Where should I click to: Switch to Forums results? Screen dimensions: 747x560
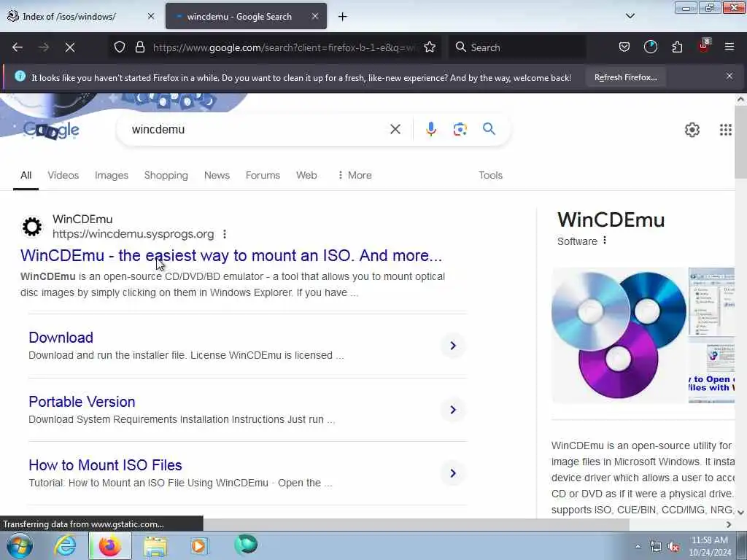point(263,175)
